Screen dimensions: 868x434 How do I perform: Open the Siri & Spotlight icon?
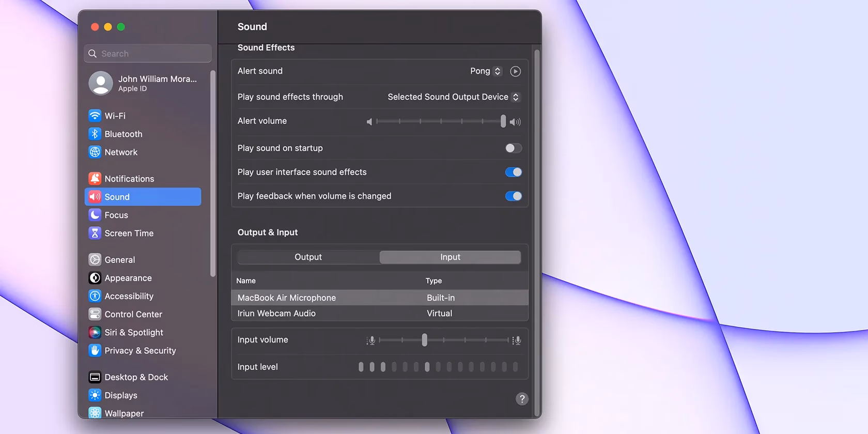click(x=95, y=332)
